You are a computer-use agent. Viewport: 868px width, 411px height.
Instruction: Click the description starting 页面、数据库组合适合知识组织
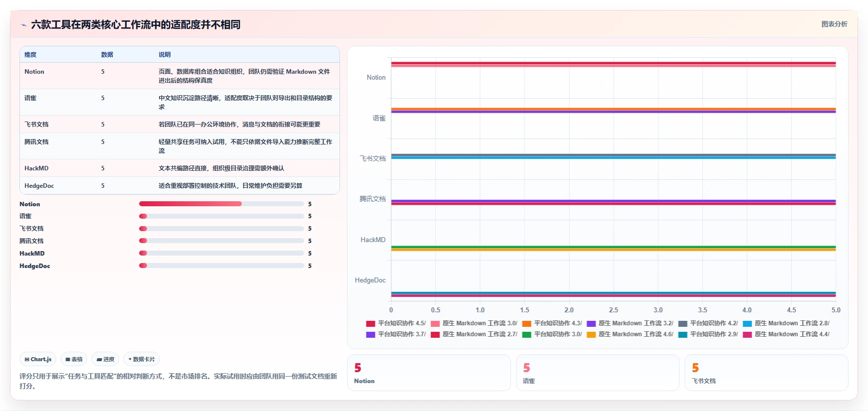click(x=244, y=76)
